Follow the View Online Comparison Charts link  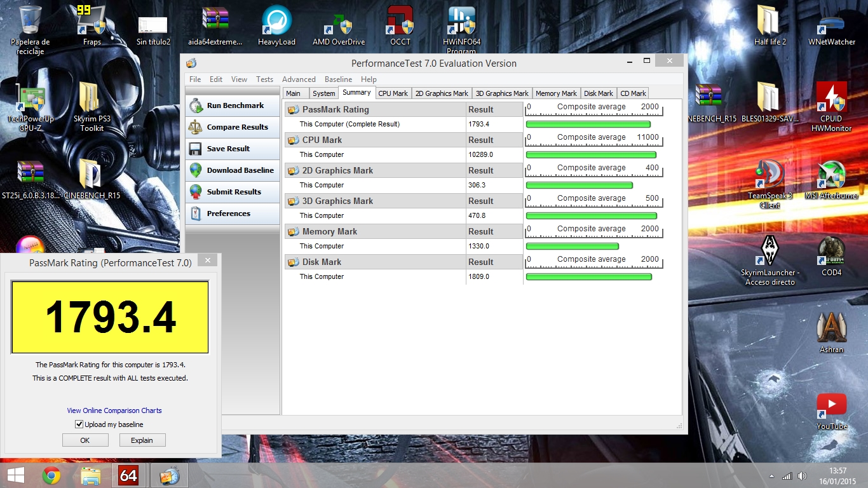point(114,410)
